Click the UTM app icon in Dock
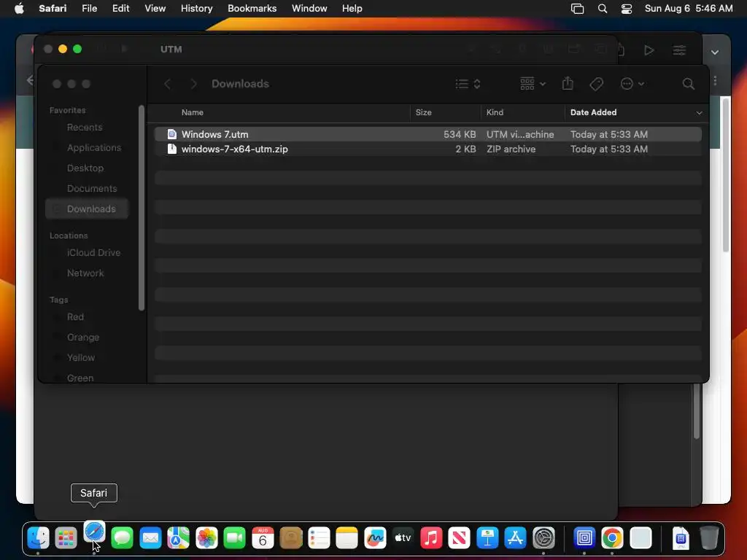 point(584,538)
